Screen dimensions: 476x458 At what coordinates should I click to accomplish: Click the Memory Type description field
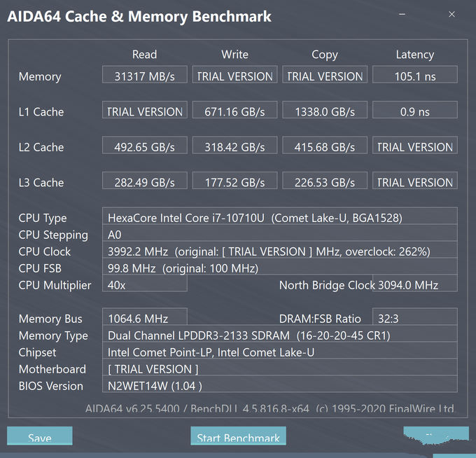pyautogui.click(x=279, y=334)
